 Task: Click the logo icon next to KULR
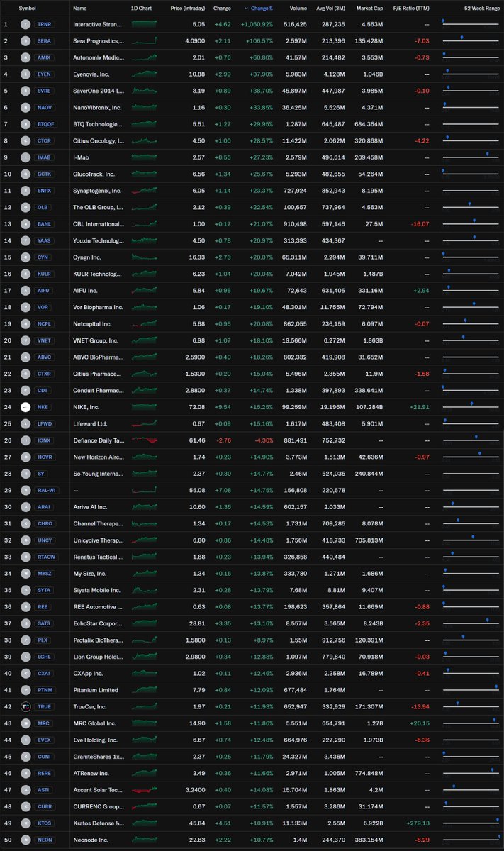click(x=26, y=274)
